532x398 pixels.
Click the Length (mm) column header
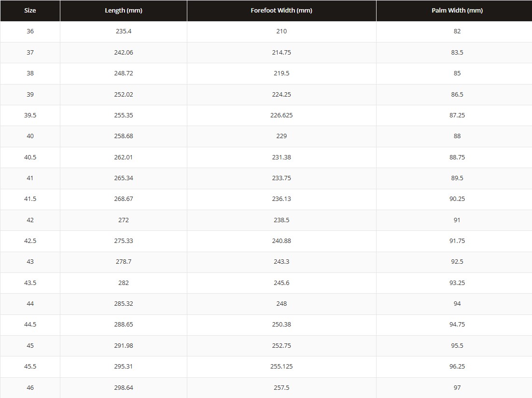(x=124, y=11)
